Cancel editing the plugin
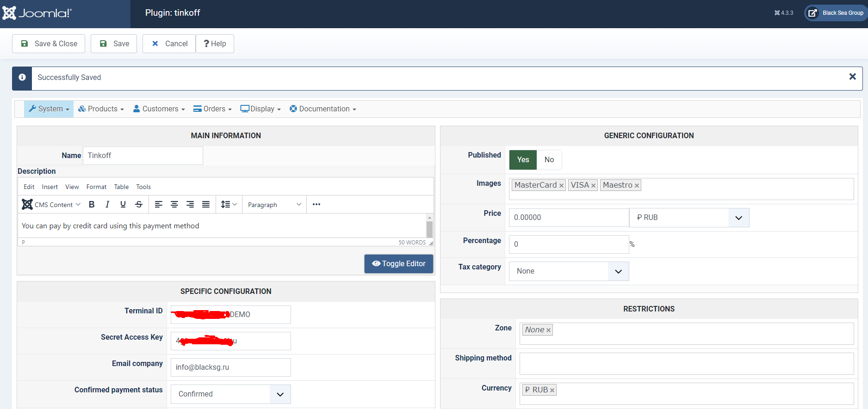 point(169,43)
